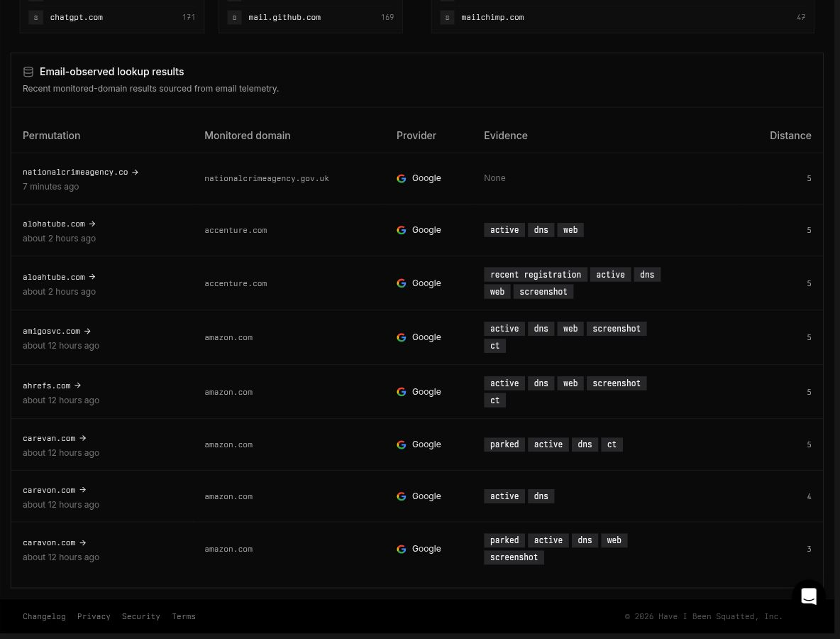Click the 'None' evidence for nationalcrimeagency.co
Viewport: 840px width, 639px height.
point(494,178)
